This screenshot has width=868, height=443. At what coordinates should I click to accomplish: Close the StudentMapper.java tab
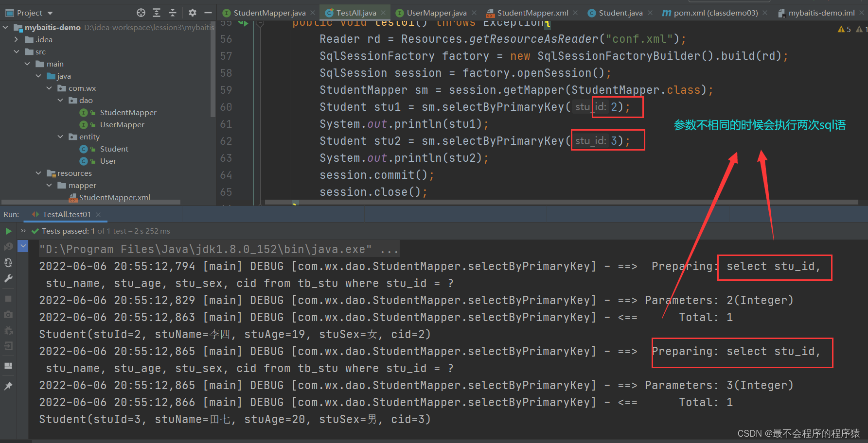[x=313, y=13]
